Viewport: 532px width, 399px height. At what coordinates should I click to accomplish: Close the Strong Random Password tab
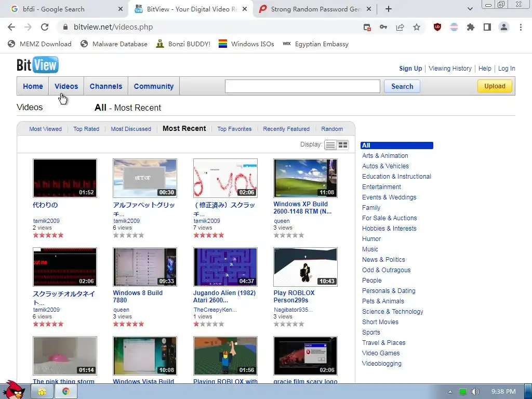click(369, 9)
